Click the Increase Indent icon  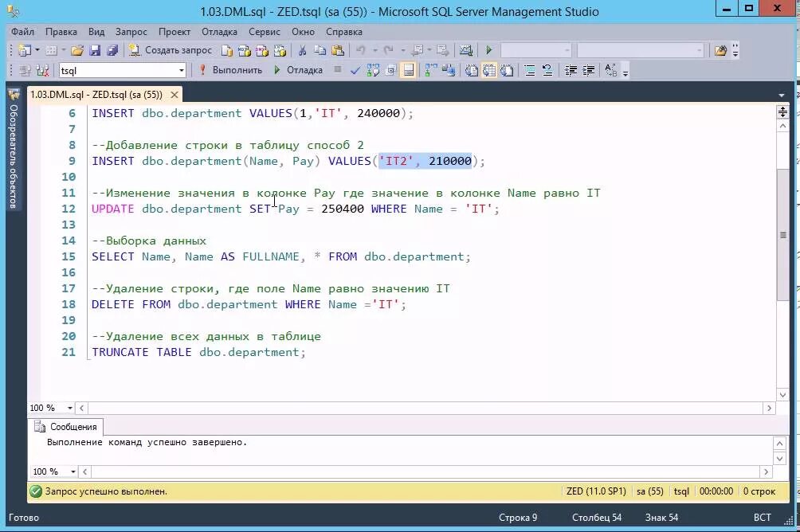(x=588, y=70)
